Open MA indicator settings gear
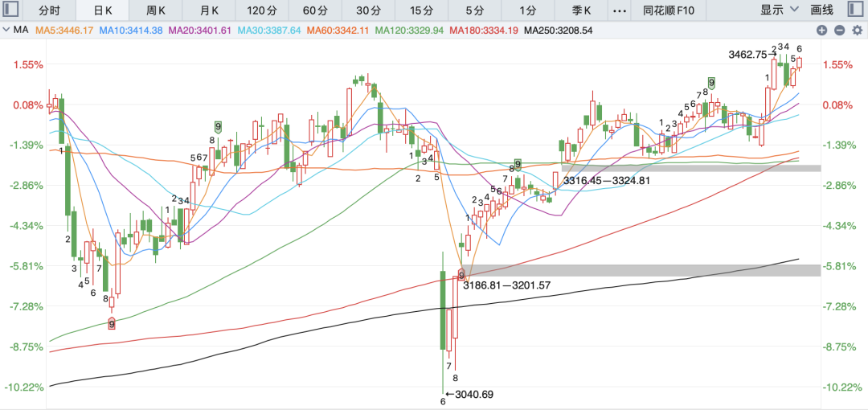868x410 pixels. 855,30
